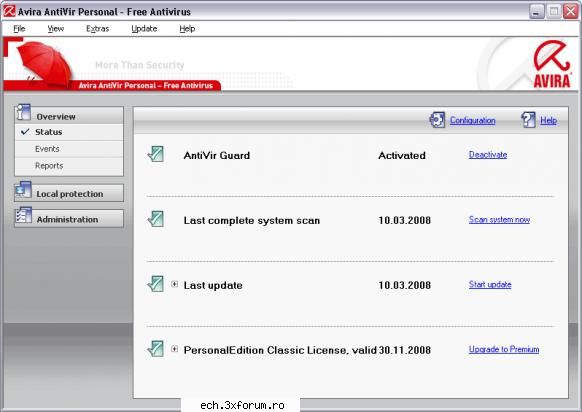The width and height of the screenshot is (582, 412).
Task: Click Upgrade to Premium
Action: pyautogui.click(x=504, y=350)
